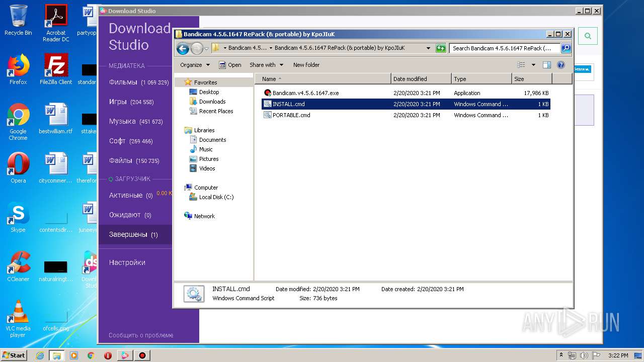644x362 pixels.
Task: Click Download Studio taskbar icon
Action: tap(125, 355)
